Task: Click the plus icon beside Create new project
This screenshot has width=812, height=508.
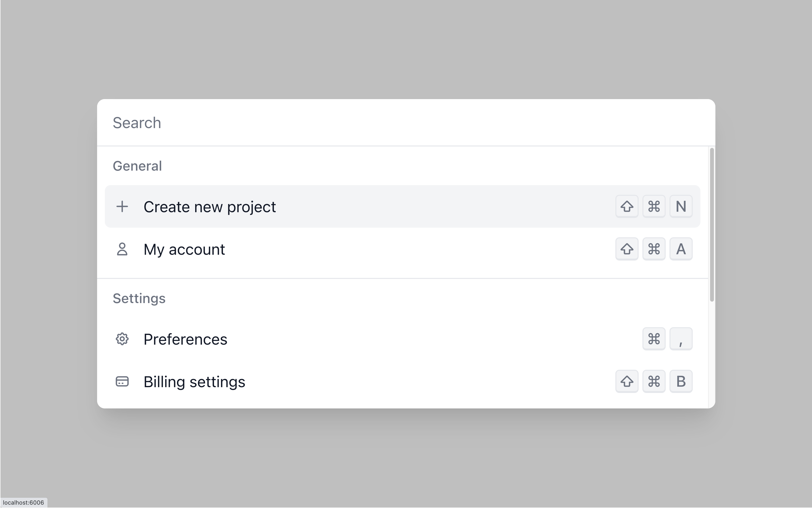Action: click(x=122, y=206)
